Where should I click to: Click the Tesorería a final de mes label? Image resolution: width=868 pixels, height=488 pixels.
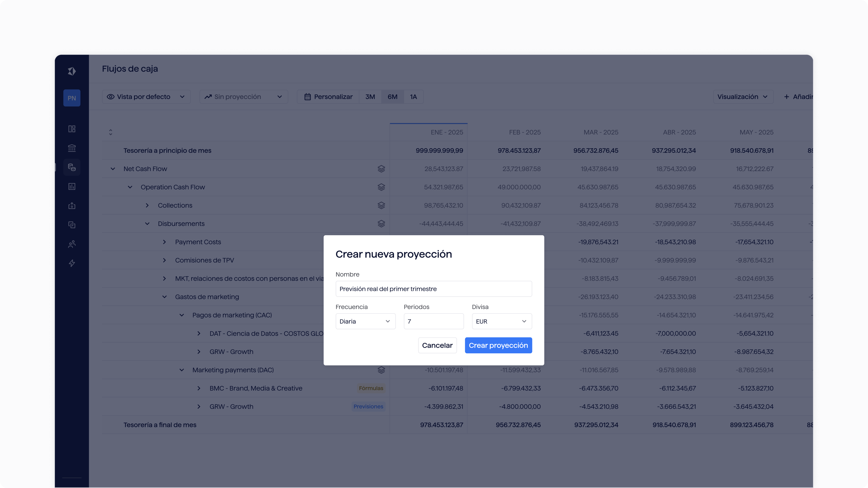(160, 425)
